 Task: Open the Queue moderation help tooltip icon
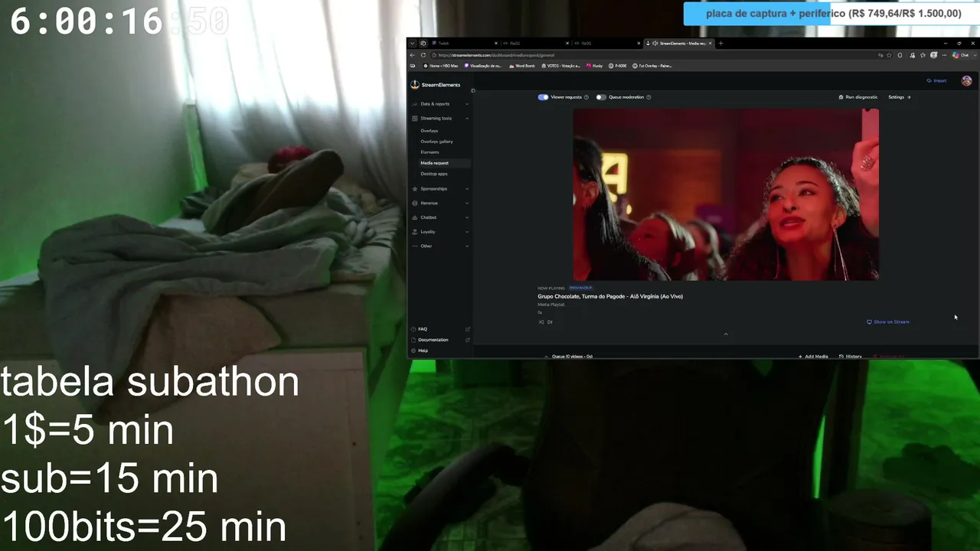coord(648,97)
